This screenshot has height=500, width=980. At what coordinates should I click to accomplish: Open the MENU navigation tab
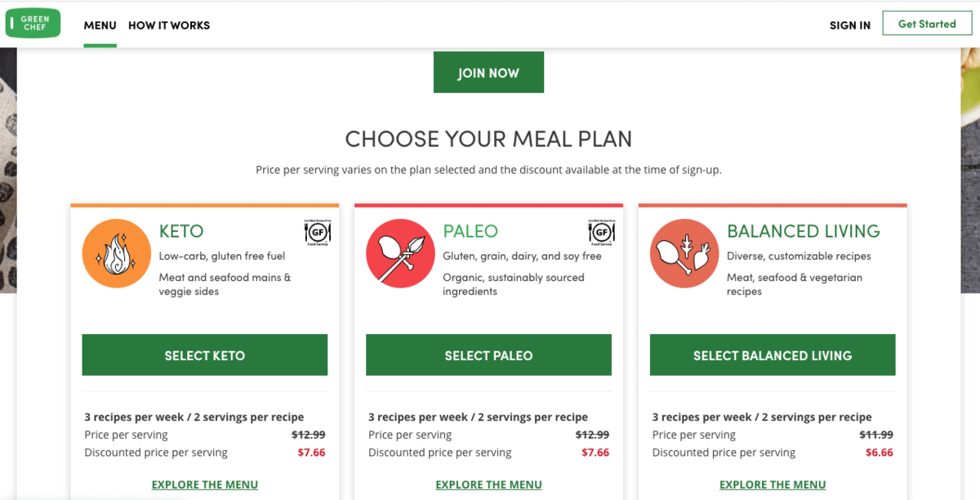[100, 25]
